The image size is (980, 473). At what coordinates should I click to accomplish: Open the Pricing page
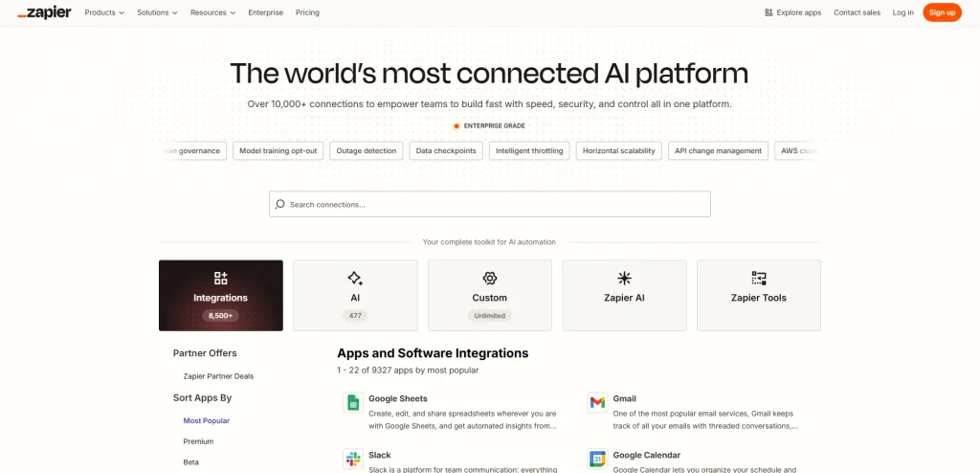(307, 12)
